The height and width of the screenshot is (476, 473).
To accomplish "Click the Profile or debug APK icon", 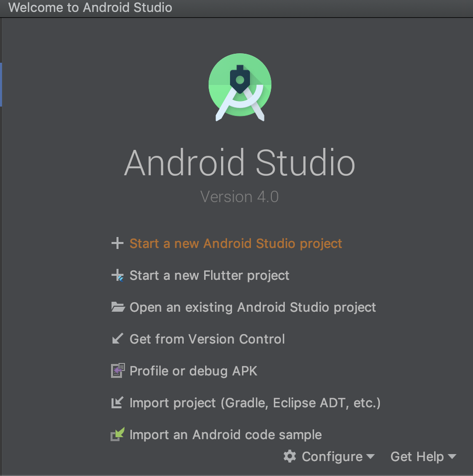I will tap(118, 370).
